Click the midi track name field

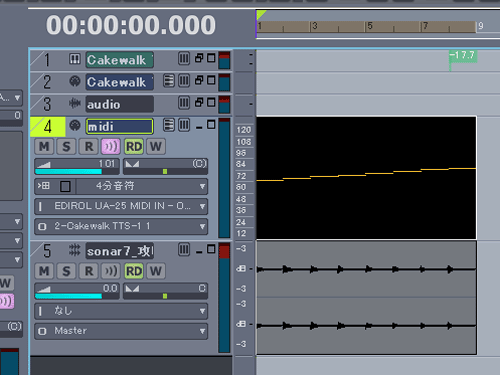tap(120, 127)
